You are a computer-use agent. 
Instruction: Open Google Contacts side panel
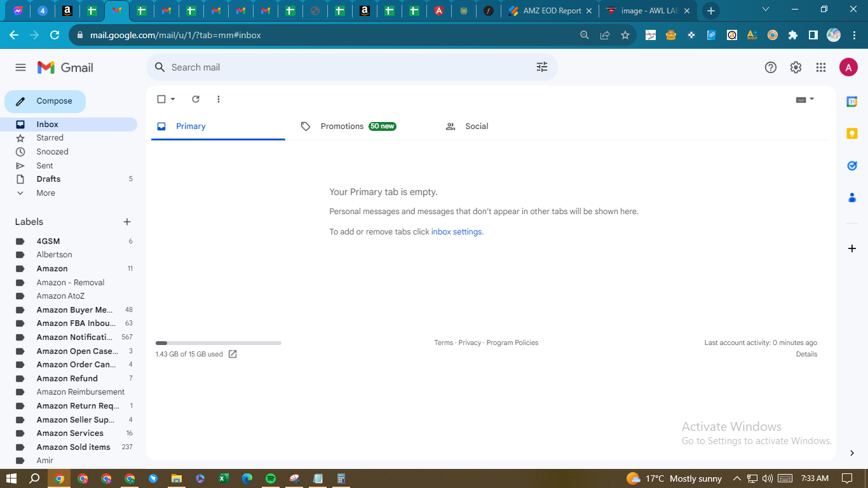click(852, 198)
